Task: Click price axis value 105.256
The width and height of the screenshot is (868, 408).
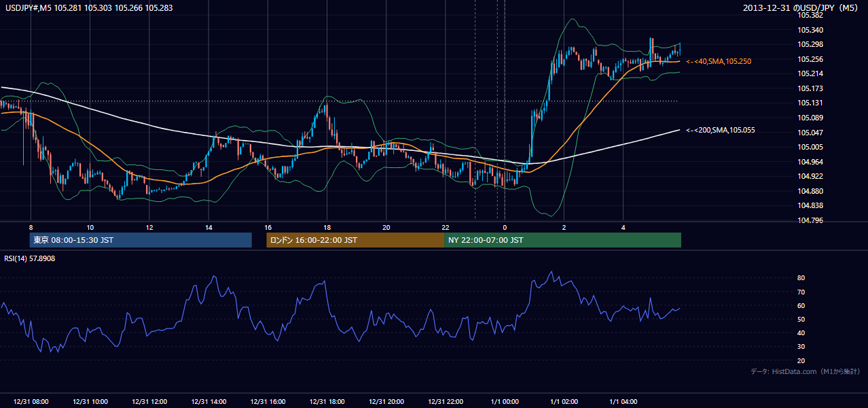Action: (810, 59)
